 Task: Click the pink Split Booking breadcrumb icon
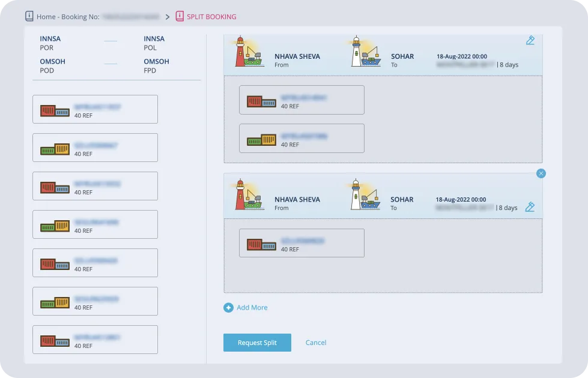[180, 16]
